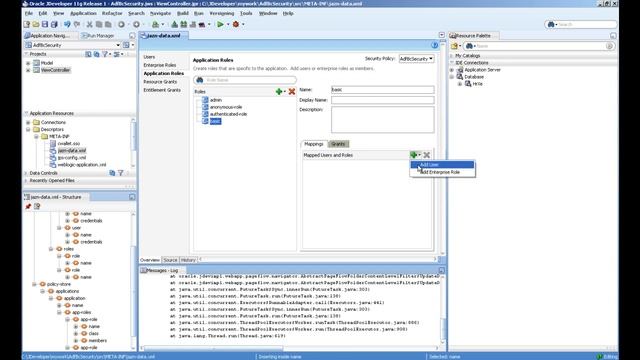Click the Undo toolbar icon
This screenshot has height=360, width=640.
[67, 24]
